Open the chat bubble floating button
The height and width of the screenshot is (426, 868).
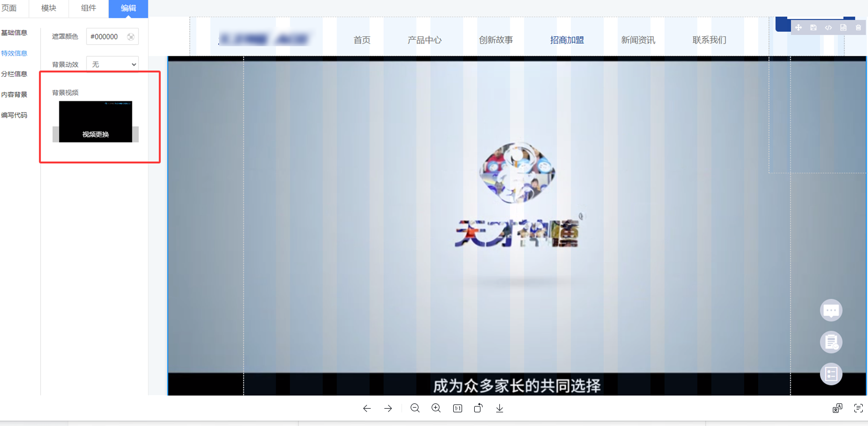click(831, 310)
